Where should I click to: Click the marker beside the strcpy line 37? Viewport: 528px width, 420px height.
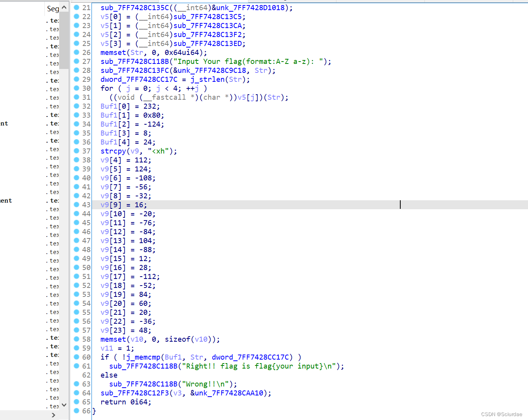click(76, 151)
